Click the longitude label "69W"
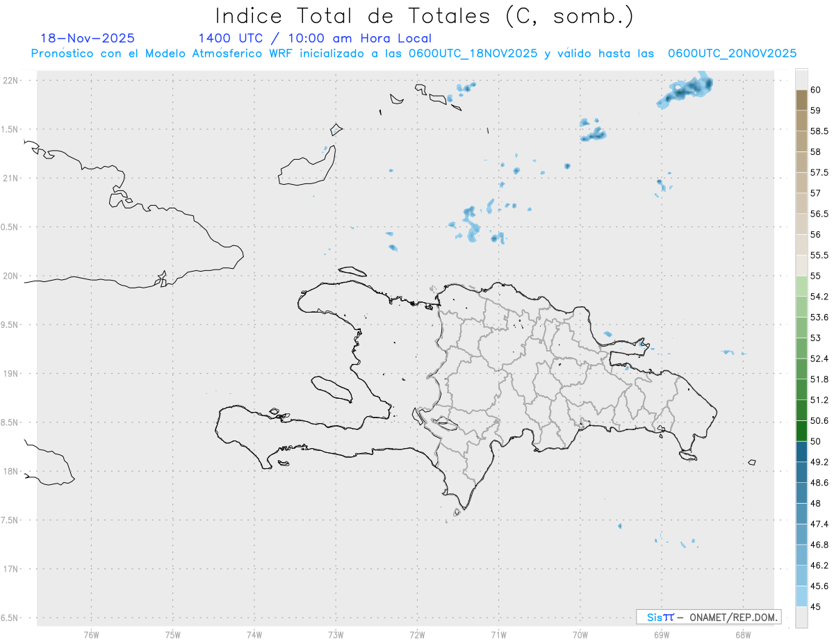Viewport: 834px width, 644px height. (x=662, y=634)
